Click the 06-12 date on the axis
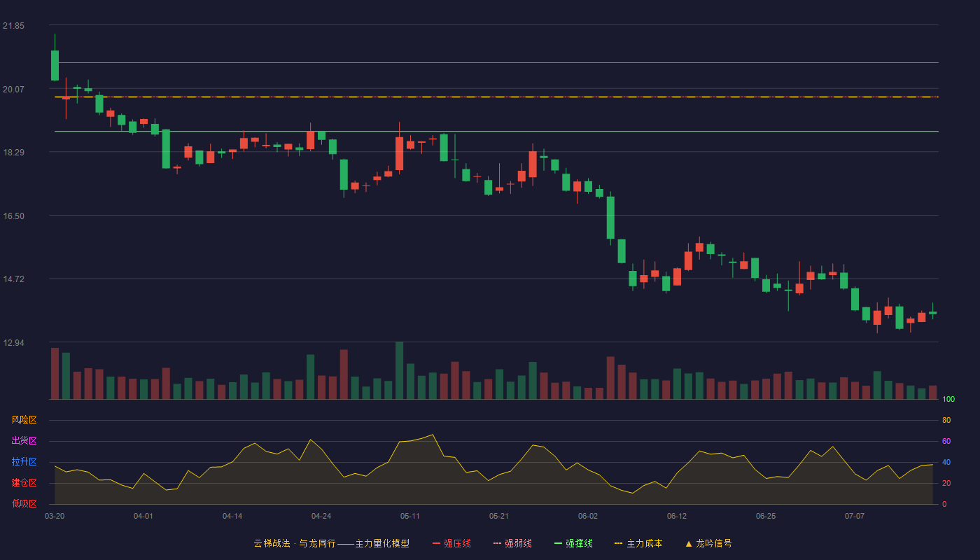Viewport: 980px width, 560px height. click(677, 516)
